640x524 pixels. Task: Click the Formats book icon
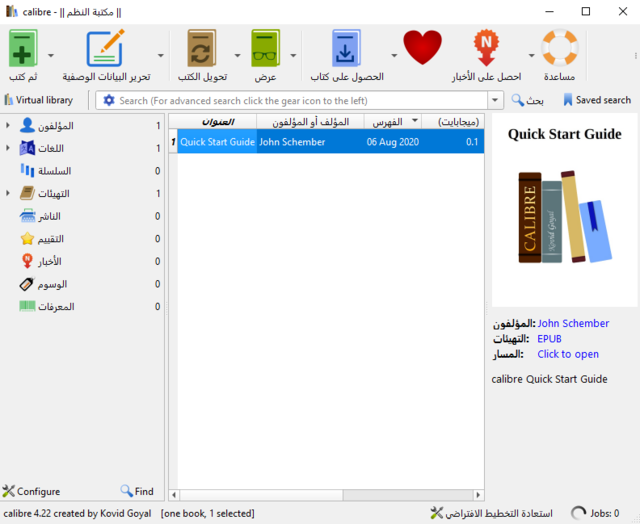[x=27, y=193]
